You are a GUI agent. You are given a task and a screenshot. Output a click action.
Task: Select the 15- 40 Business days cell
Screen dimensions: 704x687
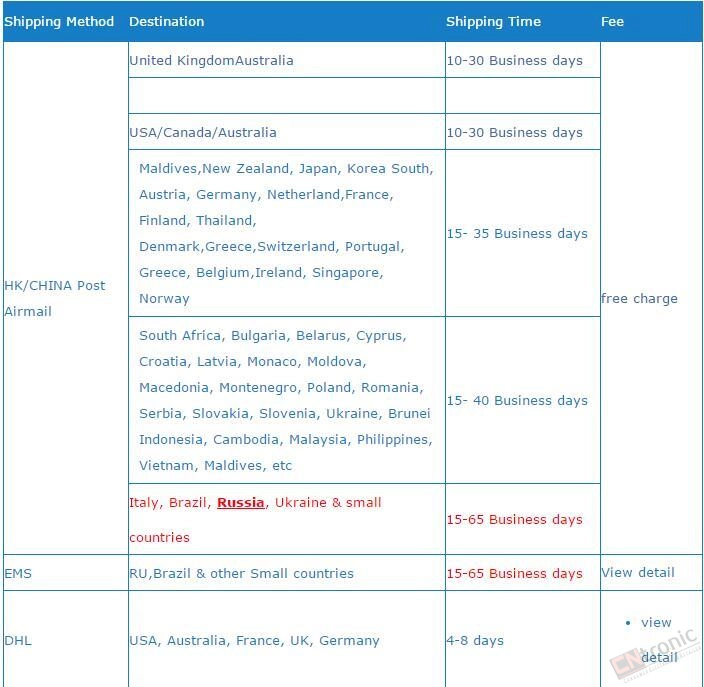(523, 400)
